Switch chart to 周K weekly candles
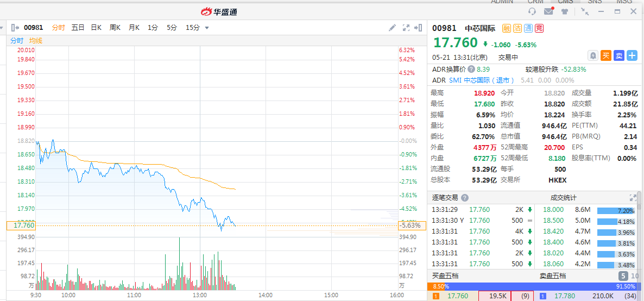 tap(115, 28)
